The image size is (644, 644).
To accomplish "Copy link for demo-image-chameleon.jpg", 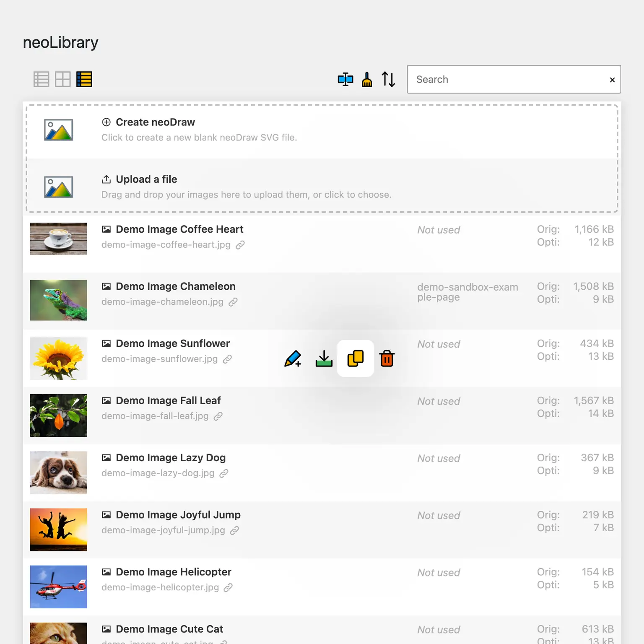I will coord(233,302).
